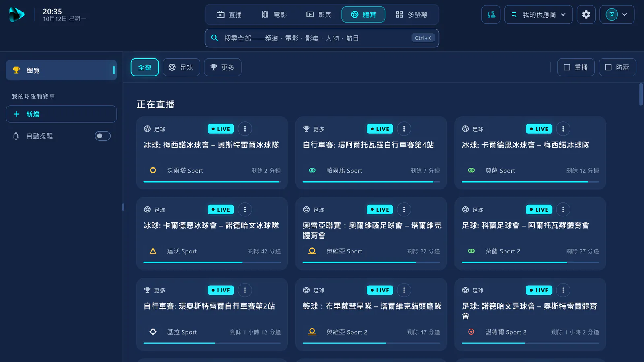The image size is (644, 362).
Task: Select the 足球 filter chip
Action: (182, 67)
